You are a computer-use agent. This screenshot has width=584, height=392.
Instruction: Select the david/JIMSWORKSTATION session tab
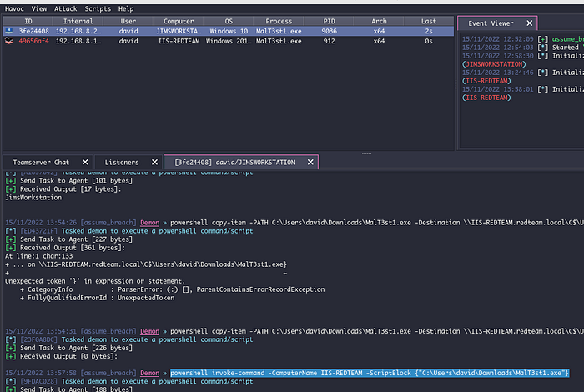234,163
